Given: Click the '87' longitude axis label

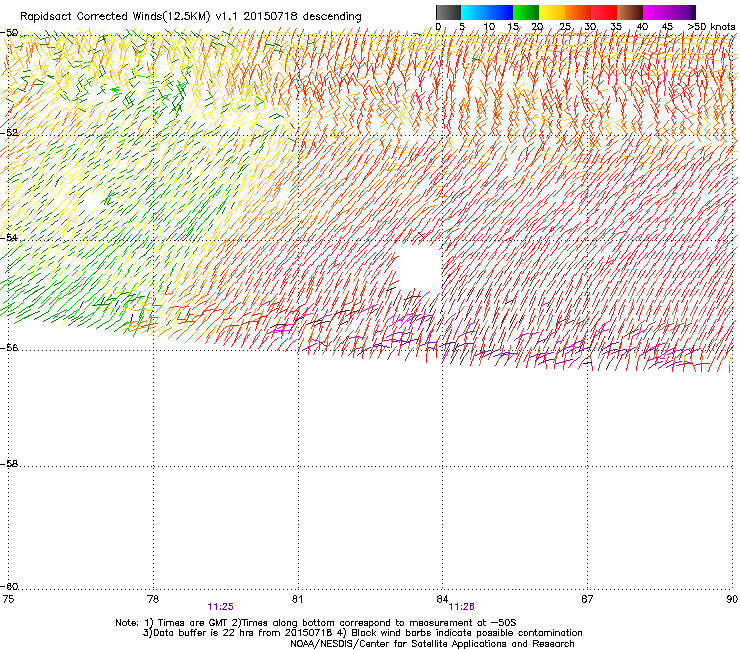Looking at the screenshot, I should (x=587, y=599).
